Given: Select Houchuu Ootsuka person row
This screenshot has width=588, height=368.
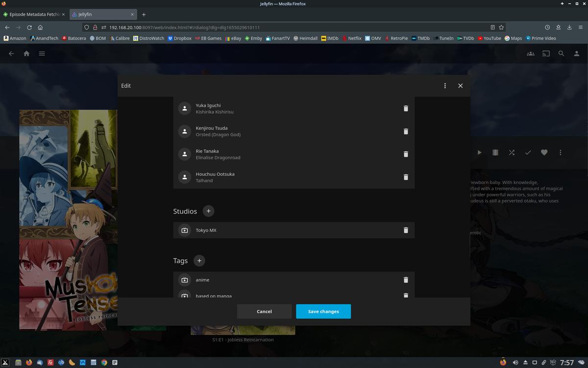Looking at the screenshot, I should click(294, 177).
